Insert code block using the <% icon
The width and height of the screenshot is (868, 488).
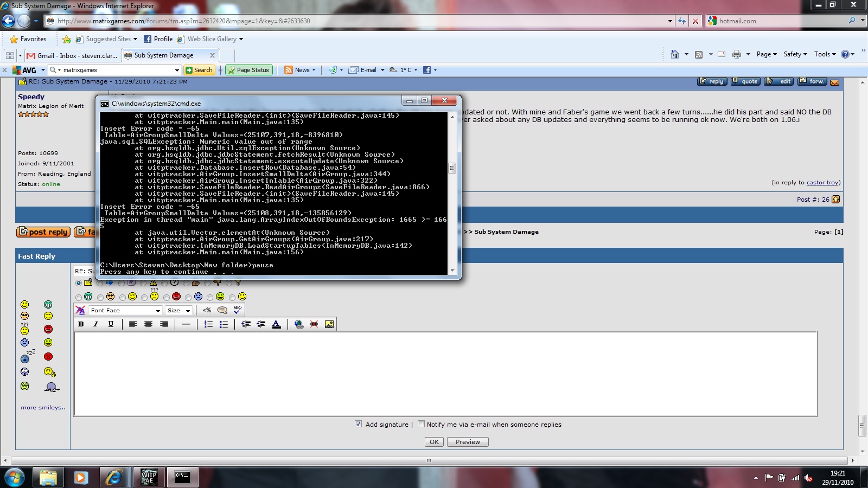point(207,310)
